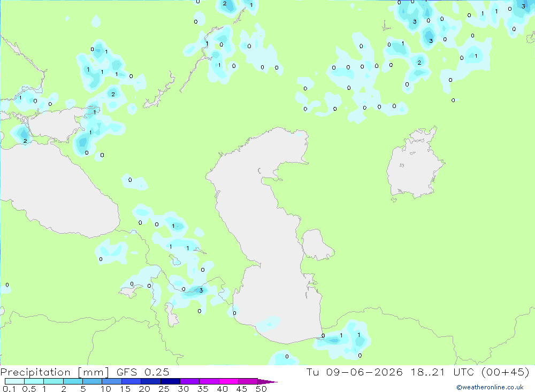Image resolution: width=535 pixels, height=392 pixels.
Task: Select the 0.5–1 mm legend color box
Action: [34, 381]
